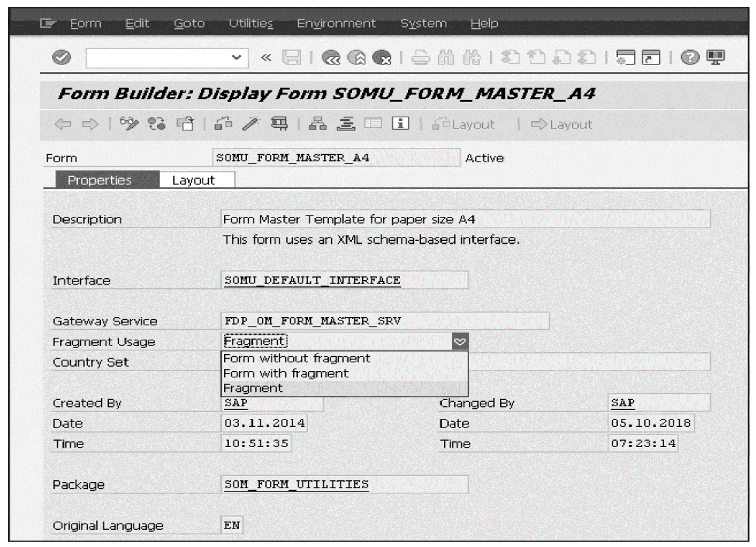Click the form display window icon
Screen dimensions: 756x547
coord(373,124)
